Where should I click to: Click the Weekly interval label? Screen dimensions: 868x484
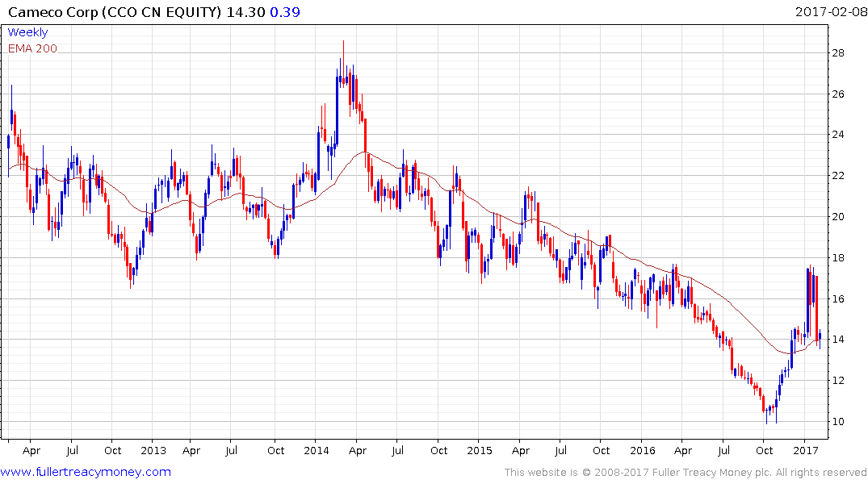(x=27, y=32)
